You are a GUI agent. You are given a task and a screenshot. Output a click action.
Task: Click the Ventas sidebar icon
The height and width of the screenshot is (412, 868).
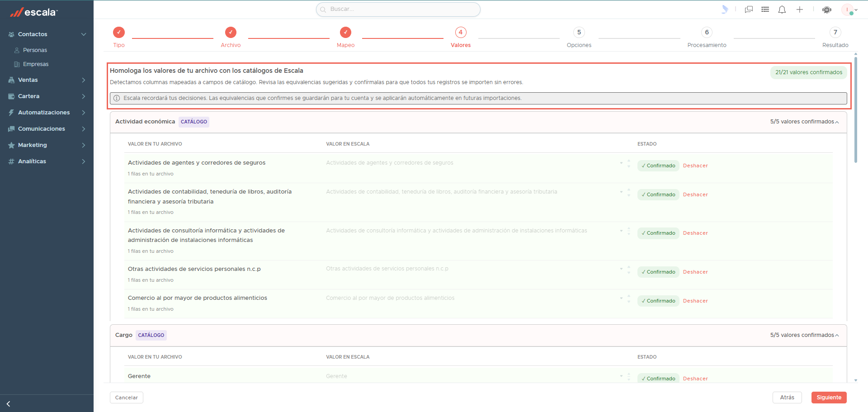[x=11, y=80]
